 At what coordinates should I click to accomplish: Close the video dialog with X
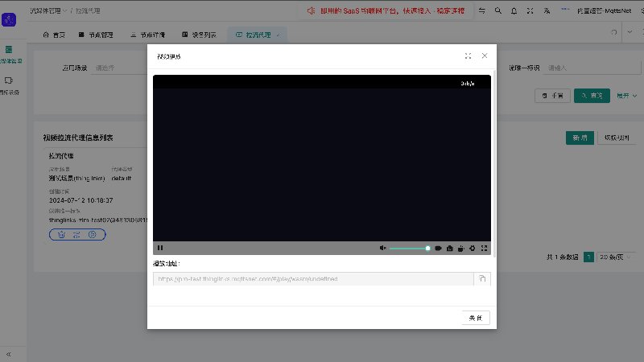pos(485,56)
